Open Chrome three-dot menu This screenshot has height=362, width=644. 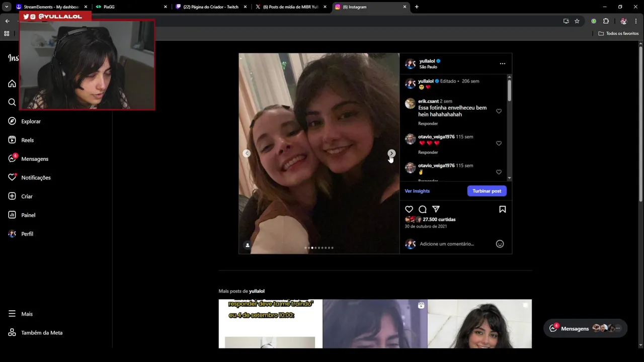[x=636, y=21]
